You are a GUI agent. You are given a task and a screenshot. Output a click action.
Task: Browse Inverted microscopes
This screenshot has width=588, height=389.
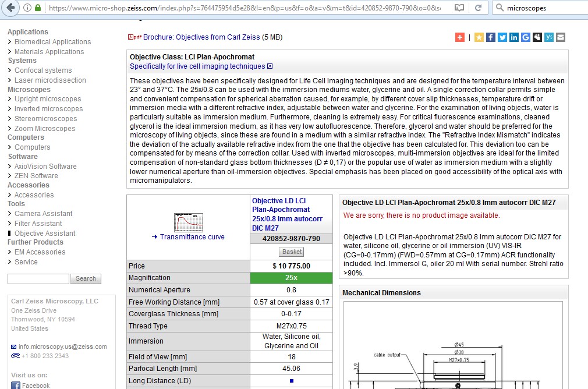pos(49,108)
